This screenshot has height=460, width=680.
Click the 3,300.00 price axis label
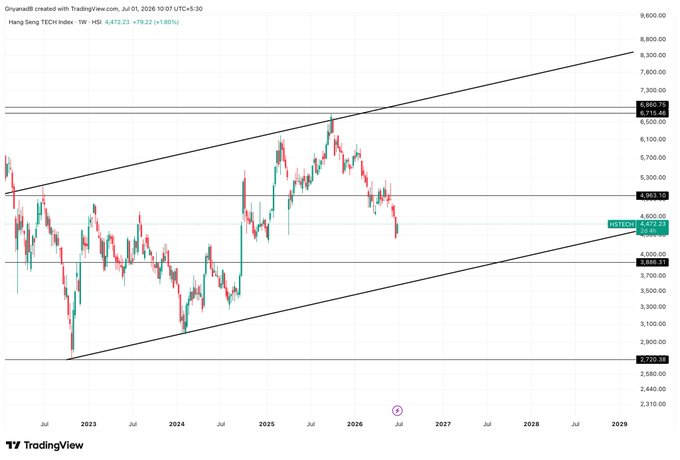click(x=653, y=307)
